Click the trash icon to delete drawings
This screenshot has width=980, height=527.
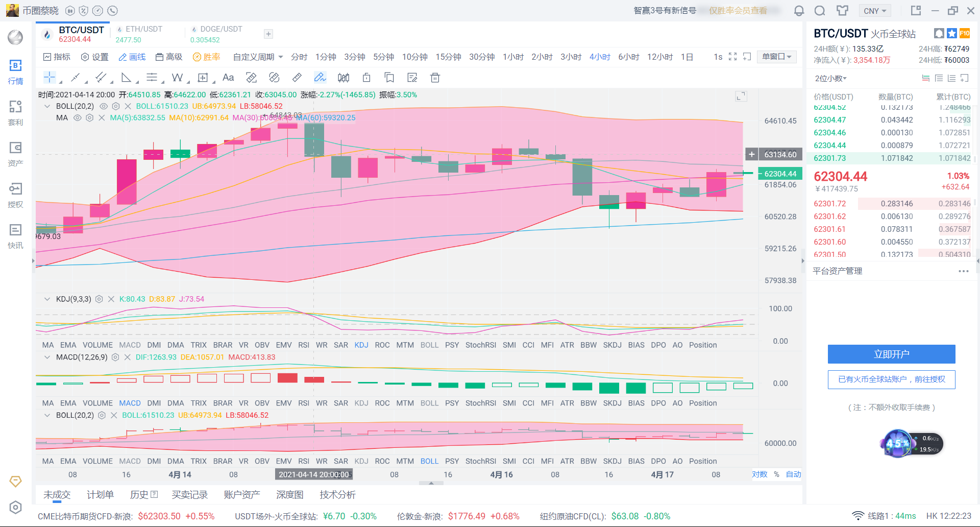[435, 78]
